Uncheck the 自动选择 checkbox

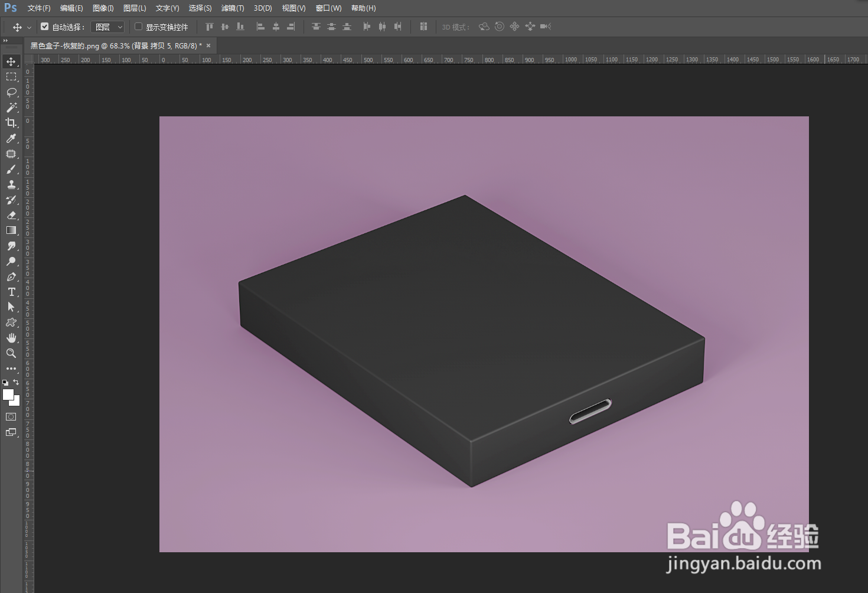click(x=44, y=27)
